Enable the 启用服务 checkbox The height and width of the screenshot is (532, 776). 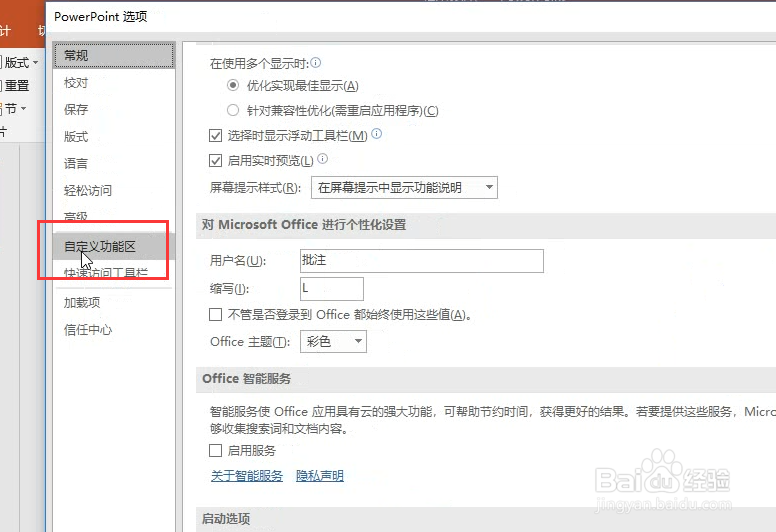pos(215,450)
